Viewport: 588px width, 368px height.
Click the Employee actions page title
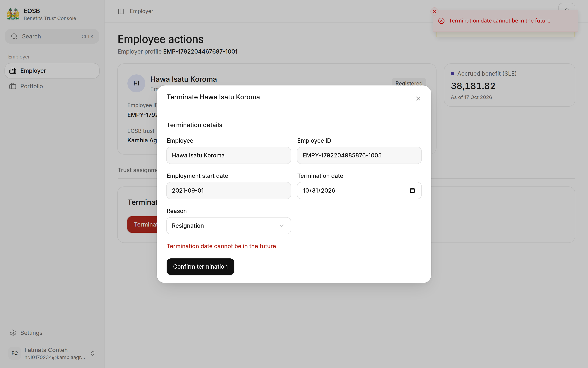point(161,39)
